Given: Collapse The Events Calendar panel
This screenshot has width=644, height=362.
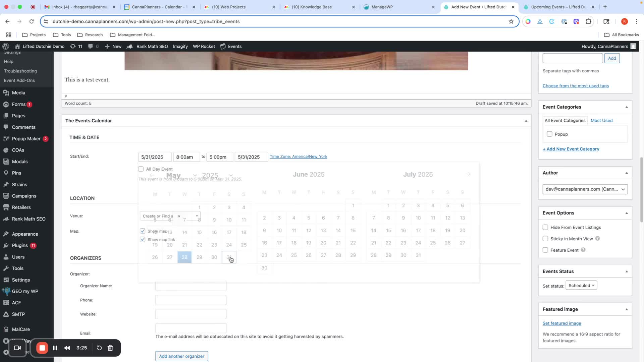Looking at the screenshot, I should (526, 121).
